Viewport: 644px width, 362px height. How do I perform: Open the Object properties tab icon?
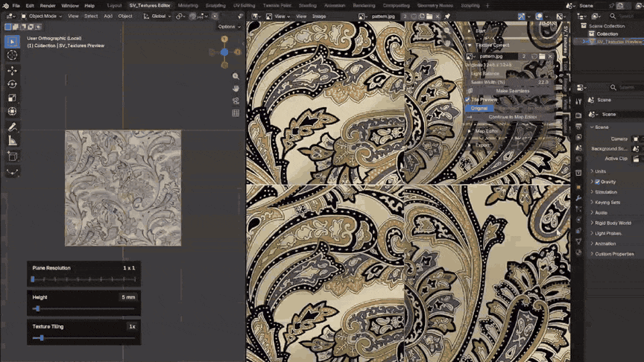click(x=578, y=187)
